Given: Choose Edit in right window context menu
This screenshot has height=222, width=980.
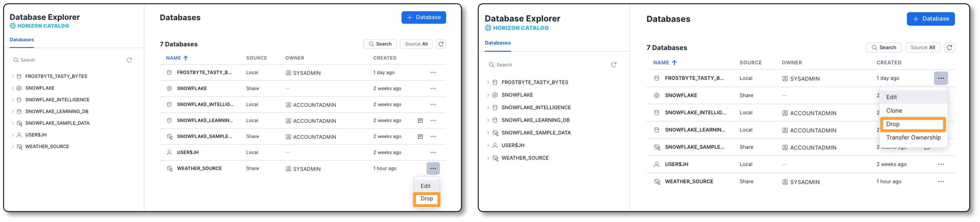Looking at the screenshot, I should (913, 97).
